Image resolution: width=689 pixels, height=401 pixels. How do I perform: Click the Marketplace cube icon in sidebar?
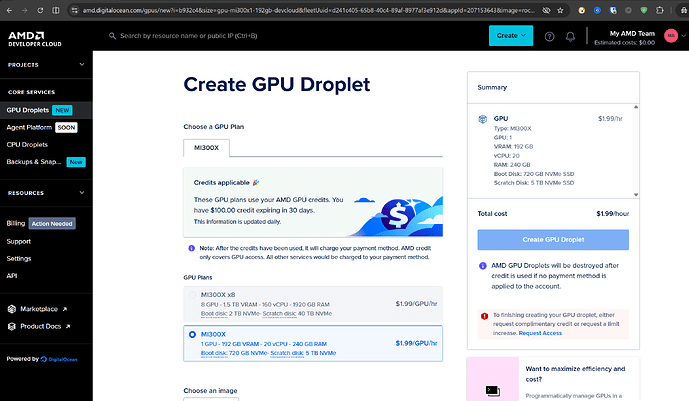[10, 310]
